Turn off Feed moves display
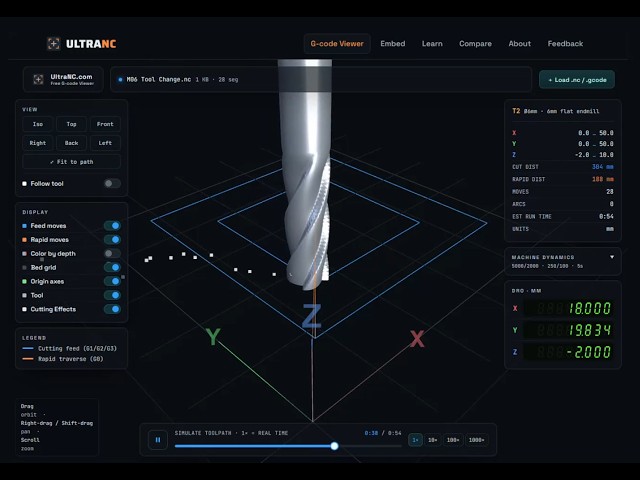The image size is (640, 480). (x=112, y=226)
